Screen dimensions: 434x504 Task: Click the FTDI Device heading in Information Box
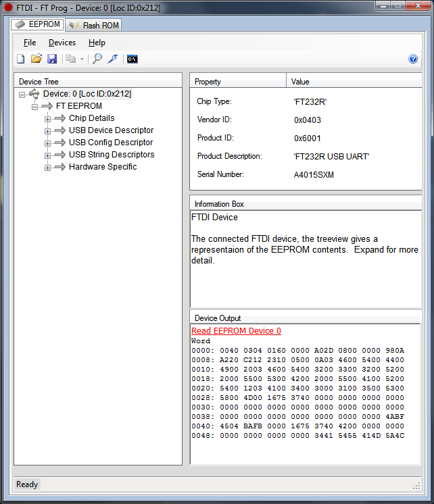[x=214, y=218]
